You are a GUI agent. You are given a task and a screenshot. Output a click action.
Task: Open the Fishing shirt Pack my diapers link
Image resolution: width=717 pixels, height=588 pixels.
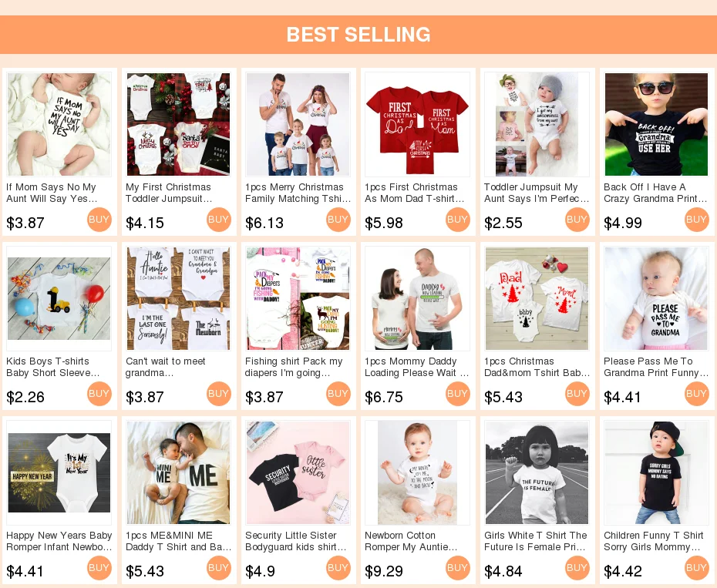294,367
